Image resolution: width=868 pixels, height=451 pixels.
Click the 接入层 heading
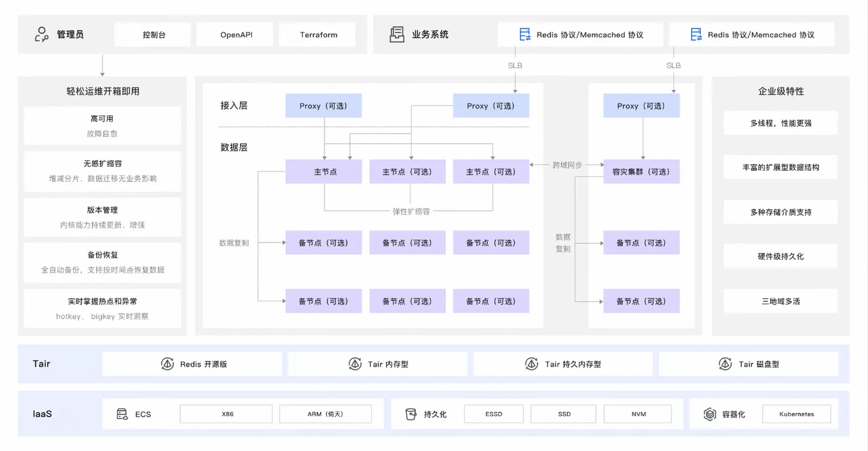(234, 105)
